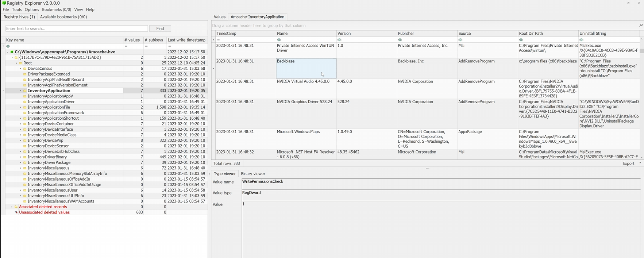Click the registry search text field
This screenshot has height=258, width=644.
[x=77, y=28]
